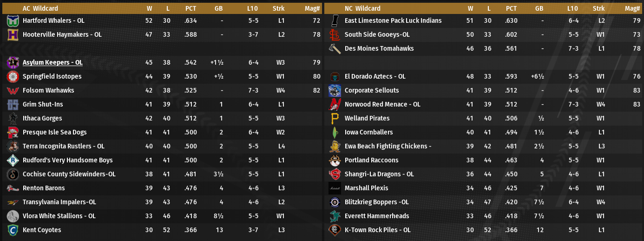Open East Limestone Pack Luck Indians link
The width and height of the screenshot is (644, 241).
pyautogui.click(x=393, y=21)
